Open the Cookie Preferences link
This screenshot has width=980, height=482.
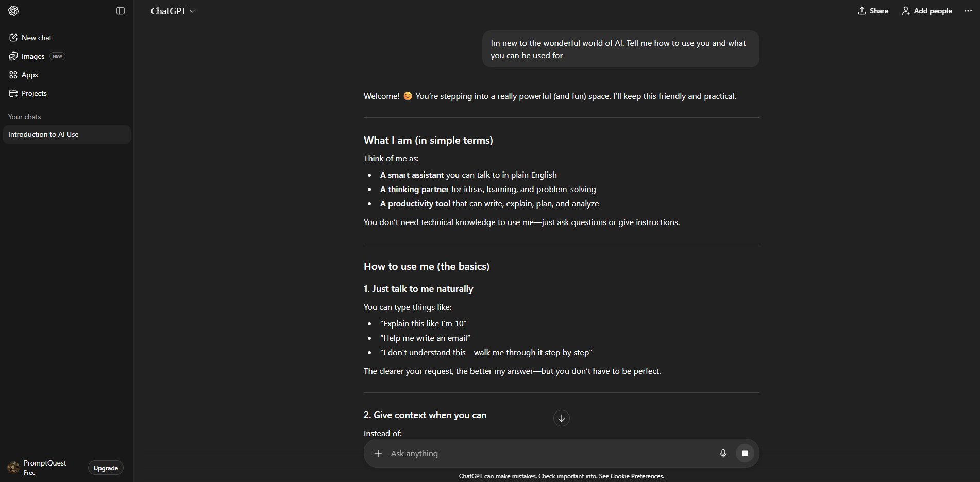[636, 476]
